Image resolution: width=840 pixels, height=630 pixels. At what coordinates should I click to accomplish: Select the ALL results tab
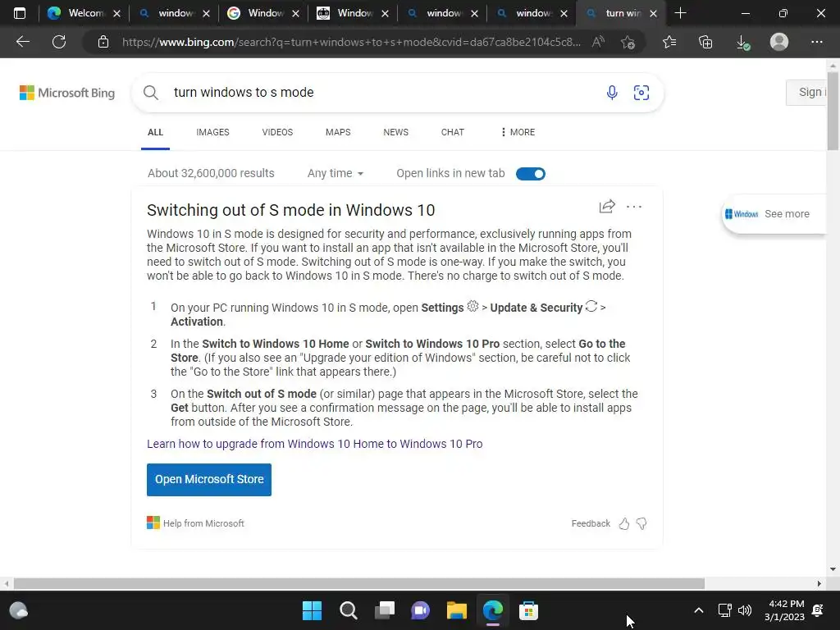[x=155, y=132]
